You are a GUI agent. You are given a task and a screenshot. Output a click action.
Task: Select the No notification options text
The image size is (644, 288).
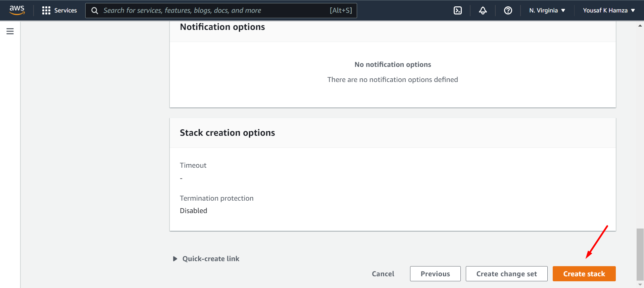(x=393, y=65)
